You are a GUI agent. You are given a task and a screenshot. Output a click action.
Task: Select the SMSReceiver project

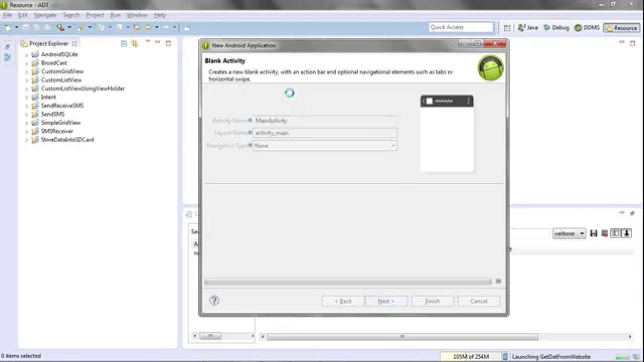(57, 131)
